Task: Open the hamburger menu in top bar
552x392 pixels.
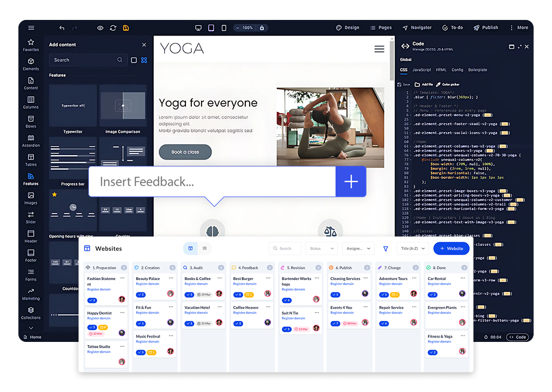Action: point(31,28)
